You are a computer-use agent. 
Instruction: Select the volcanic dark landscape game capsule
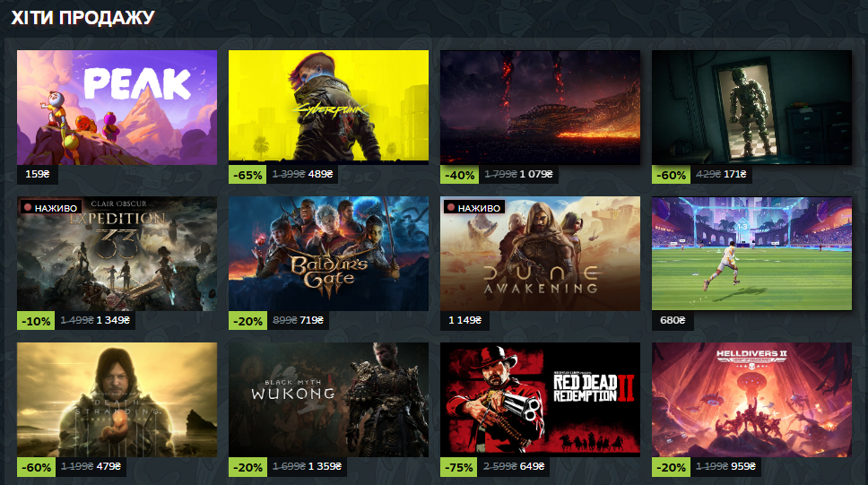(x=541, y=108)
